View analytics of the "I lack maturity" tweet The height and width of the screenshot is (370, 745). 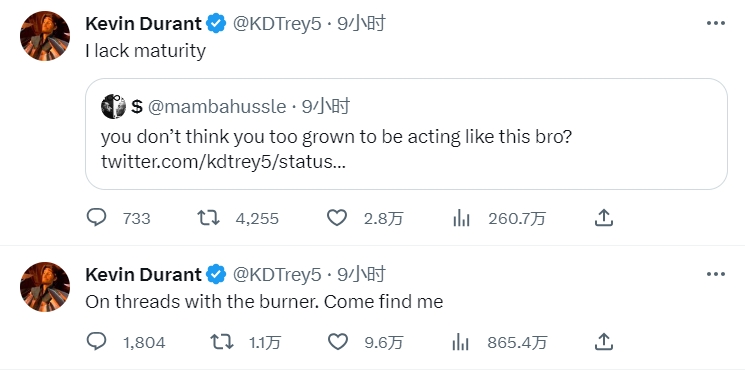click(x=461, y=219)
